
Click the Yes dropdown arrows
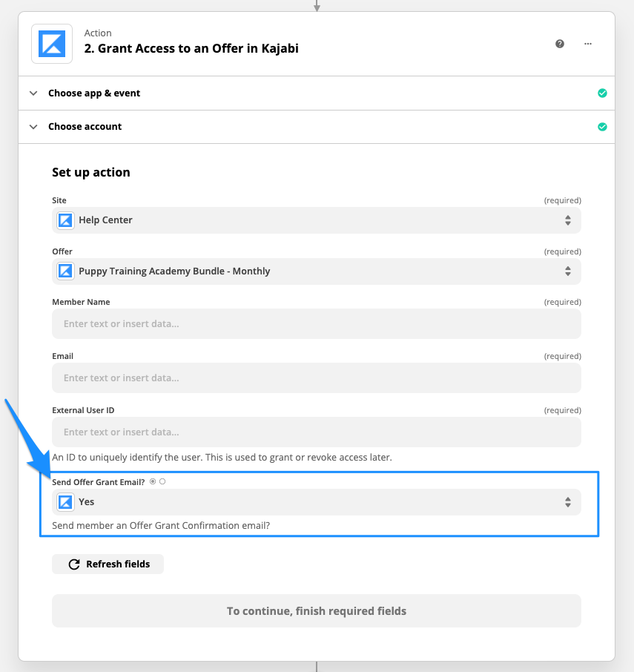[x=567, y=502]
